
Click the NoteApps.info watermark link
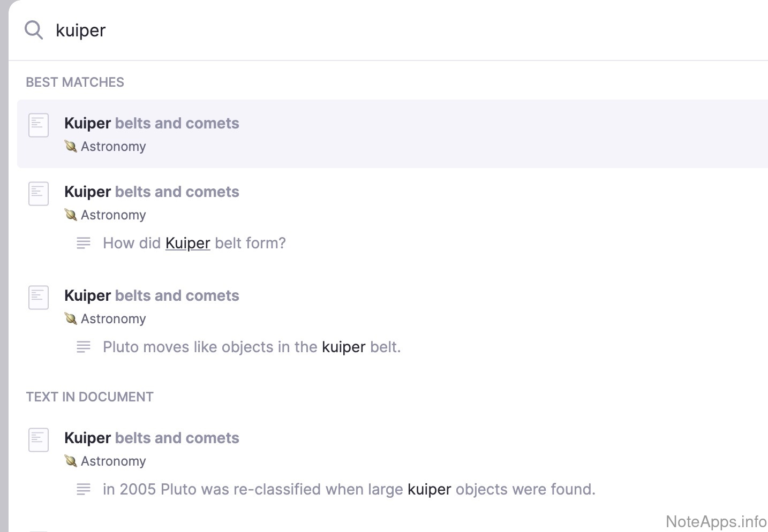coord(716,521)
